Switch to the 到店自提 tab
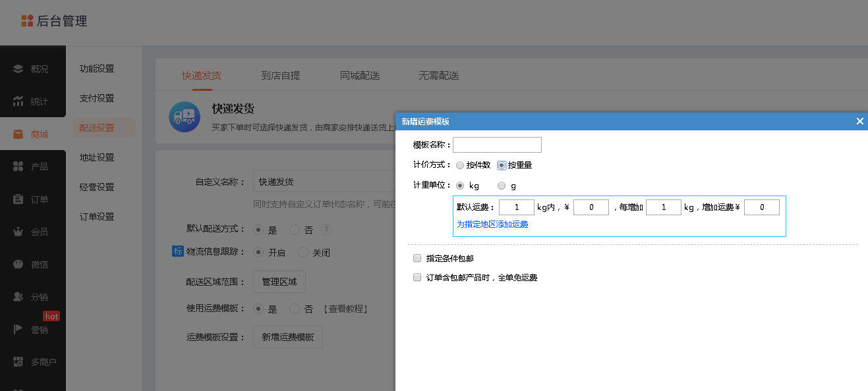Viewport: 868px width, 391px height. [x=280, y=76]
